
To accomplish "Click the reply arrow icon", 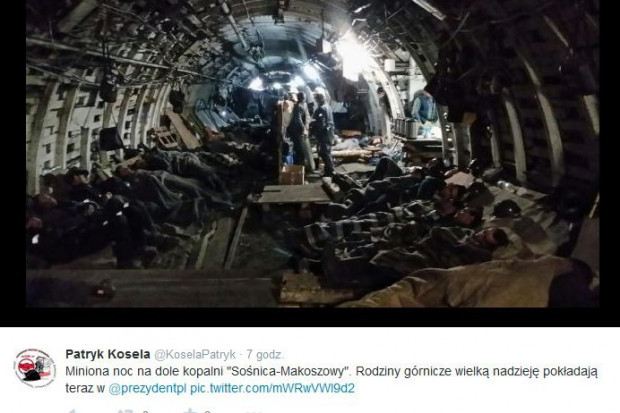I will point(72,411).
